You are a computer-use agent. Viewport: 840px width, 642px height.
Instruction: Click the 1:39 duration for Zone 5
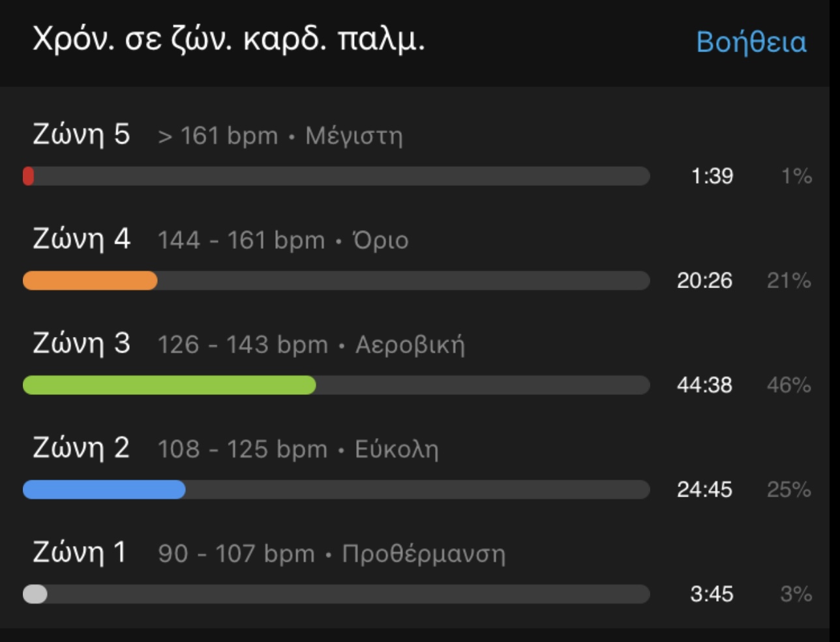pyautogui.click(x=712, y=176)
